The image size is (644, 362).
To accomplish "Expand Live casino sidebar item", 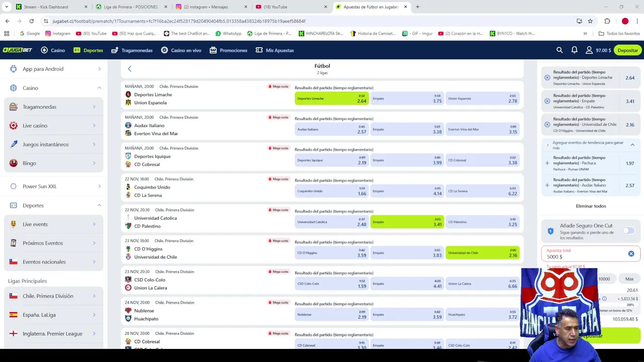I will [94, 126].
